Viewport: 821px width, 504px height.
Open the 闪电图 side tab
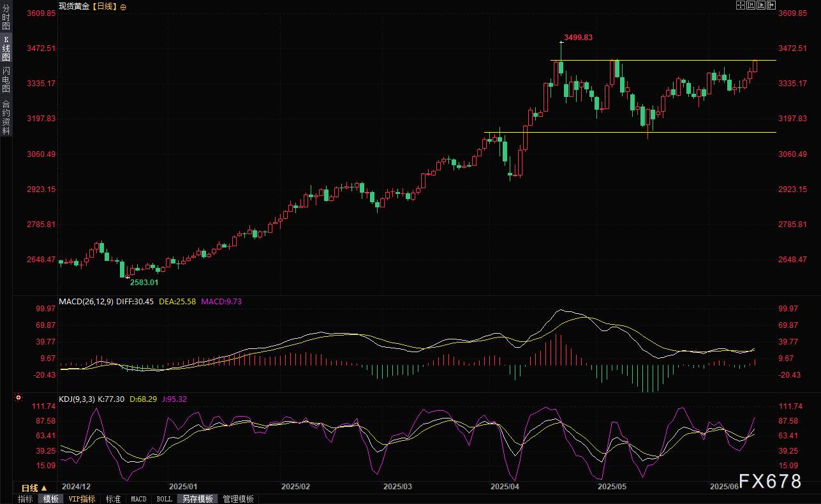click(x=6, y=80)
